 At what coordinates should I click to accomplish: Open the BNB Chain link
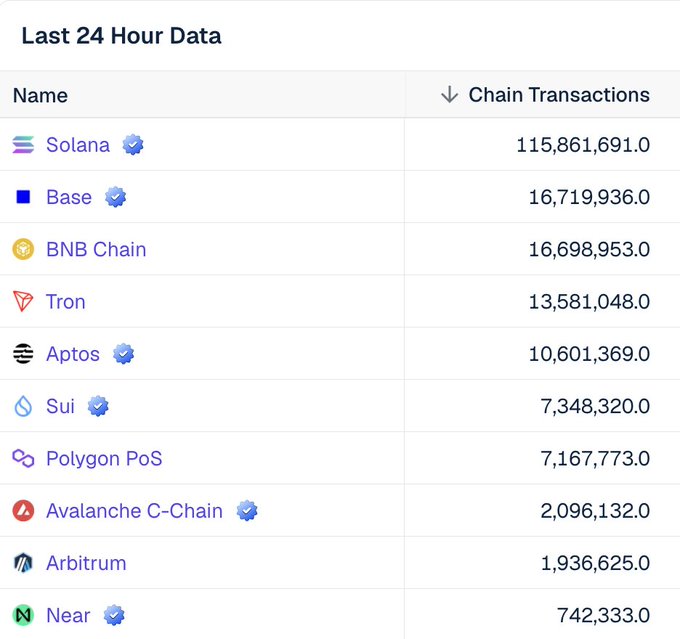click(96, 249)
